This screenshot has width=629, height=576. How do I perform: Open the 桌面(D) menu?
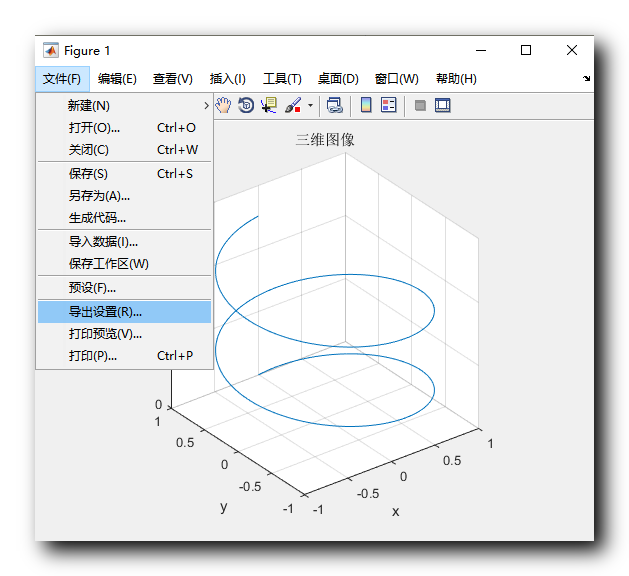tap(338, 79)
